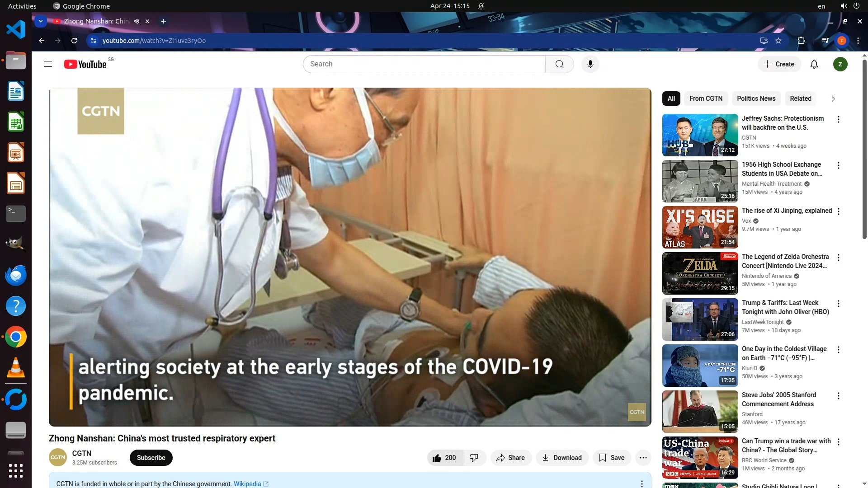Viewport: 868px width, 488px height.
Task: Open Chrome extensions puzzle icon
Action: (x=801, y=41)
